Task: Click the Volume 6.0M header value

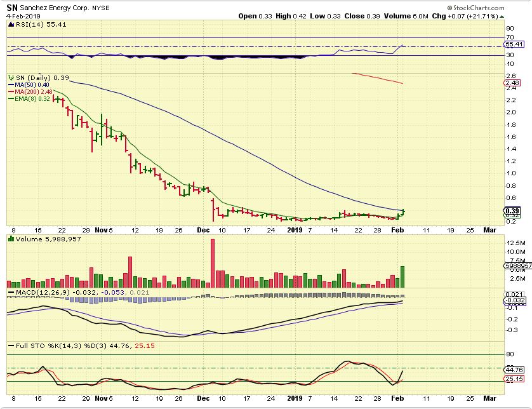Action: pyautogui.click(x=406, y=16)
